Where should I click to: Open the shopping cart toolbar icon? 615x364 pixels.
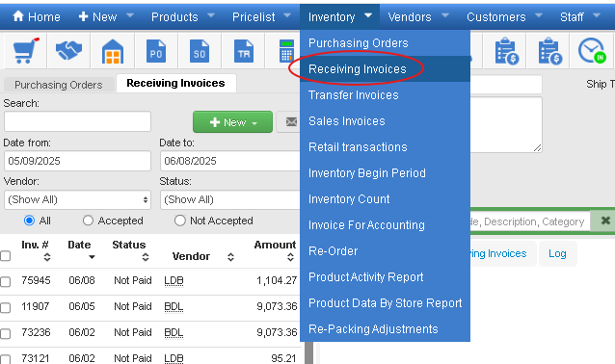click(x=25, y=51)
